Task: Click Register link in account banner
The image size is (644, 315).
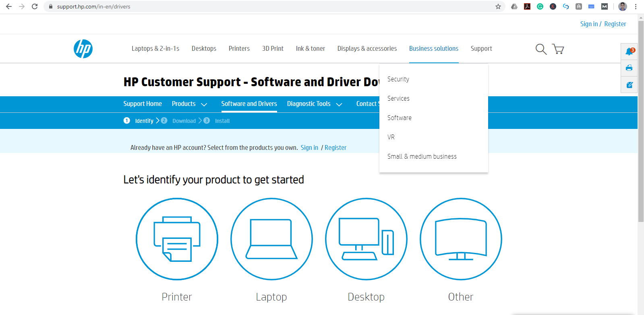Action: 335,147
